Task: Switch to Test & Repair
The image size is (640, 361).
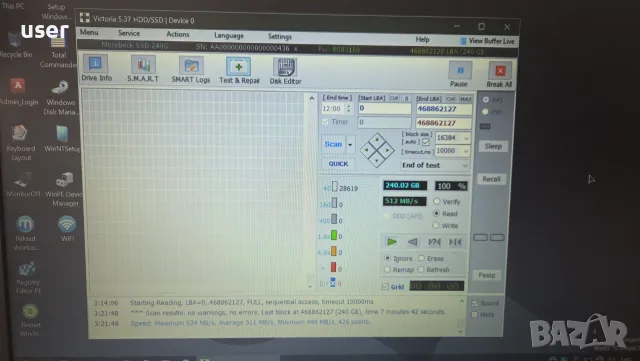Action: pos(239,70)
